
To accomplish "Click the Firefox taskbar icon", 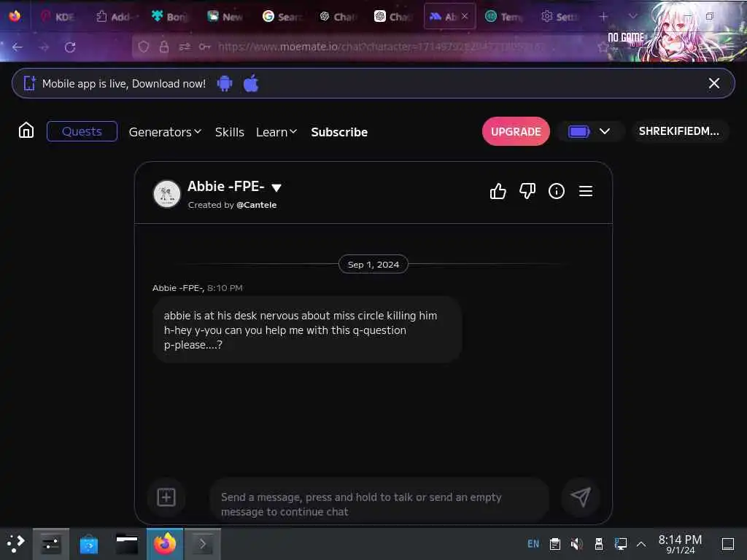I will [164, 544].
